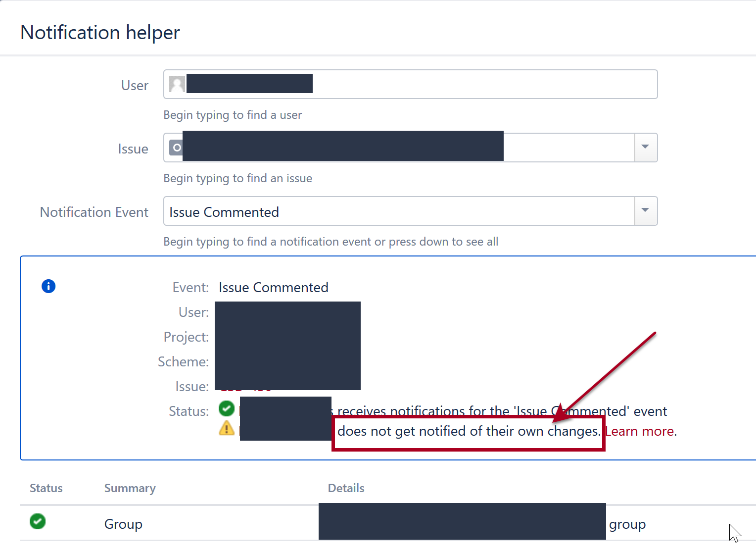Image resolution: width=756 pixels, height=558 pixels.
Task: Click the Notification Event field label
Action: point(94,212)
